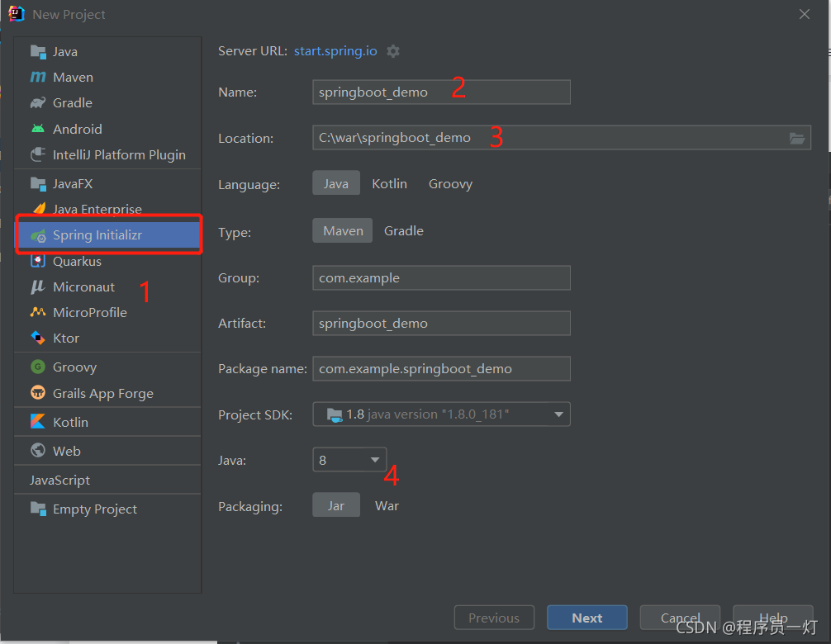Screen dimensions: 831x644
Task: Set Language to Kotlin
Action: 390,183
